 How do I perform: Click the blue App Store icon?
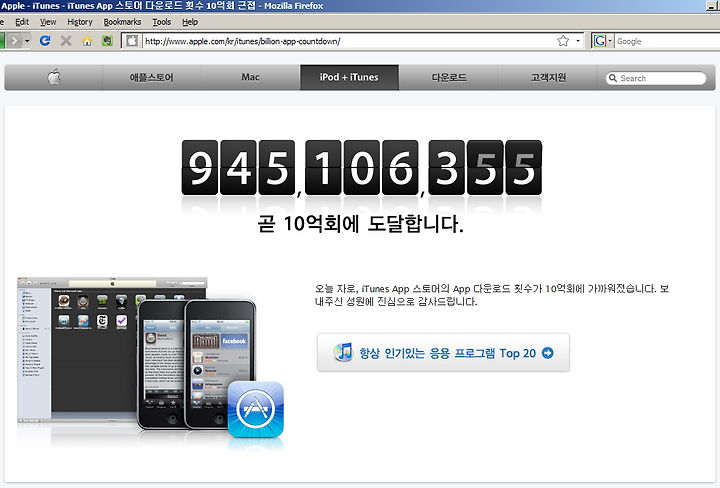[256, 409]
